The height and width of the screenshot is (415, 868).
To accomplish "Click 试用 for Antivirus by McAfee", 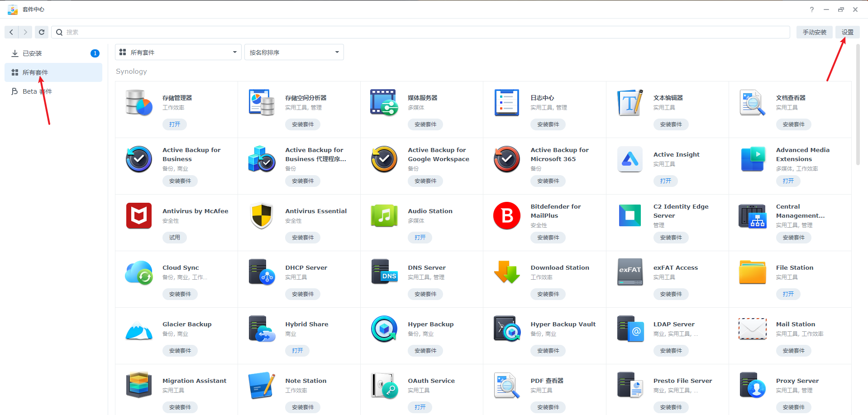I will coord(175,238).
